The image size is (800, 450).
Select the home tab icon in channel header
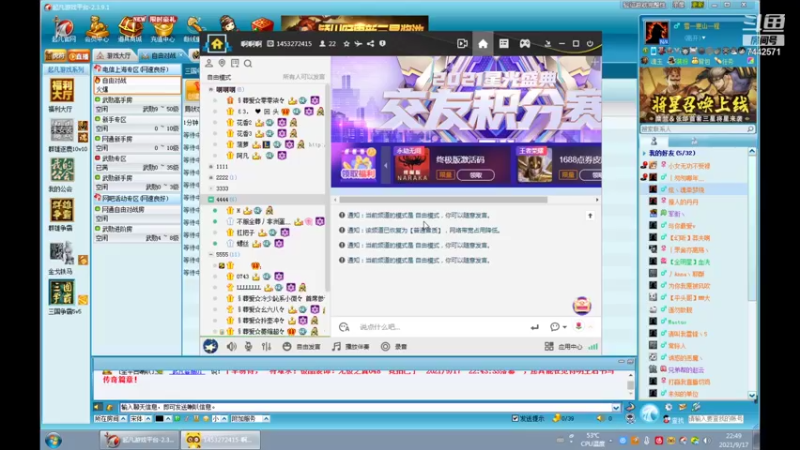[483, 44]
